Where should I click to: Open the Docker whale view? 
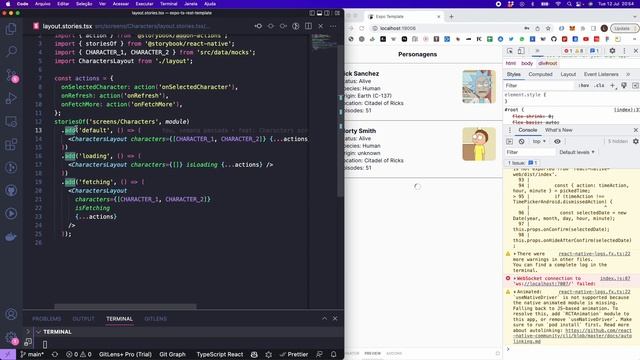(x=11, y=237)
